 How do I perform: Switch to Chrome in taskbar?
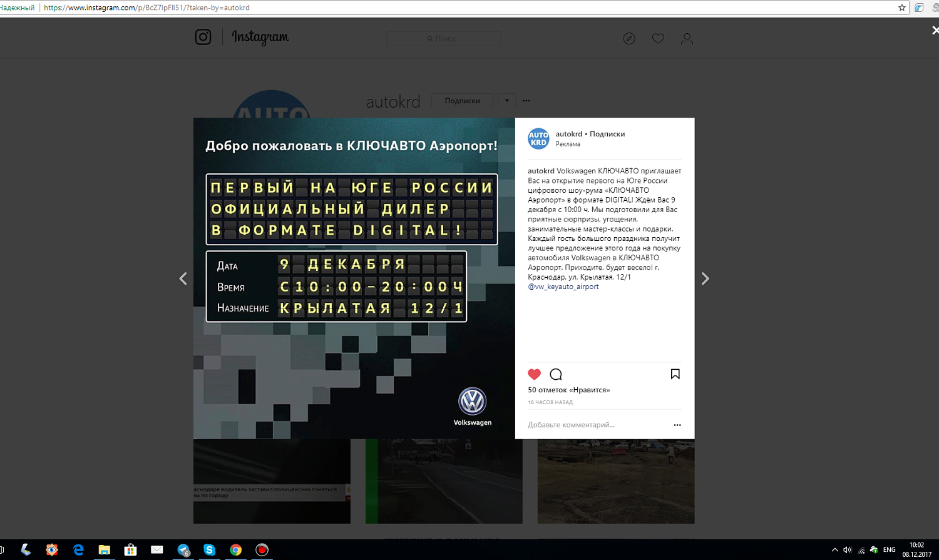tap(236, 549)
